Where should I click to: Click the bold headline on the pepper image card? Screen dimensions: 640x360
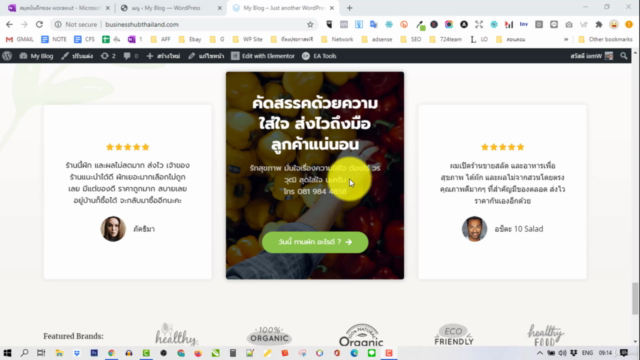(x=315, y=124)
